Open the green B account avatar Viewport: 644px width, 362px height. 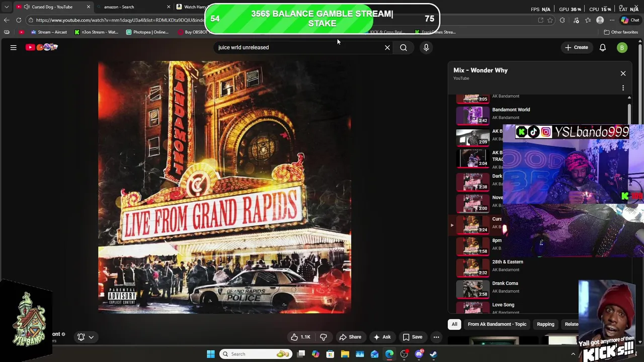point(622,47)
